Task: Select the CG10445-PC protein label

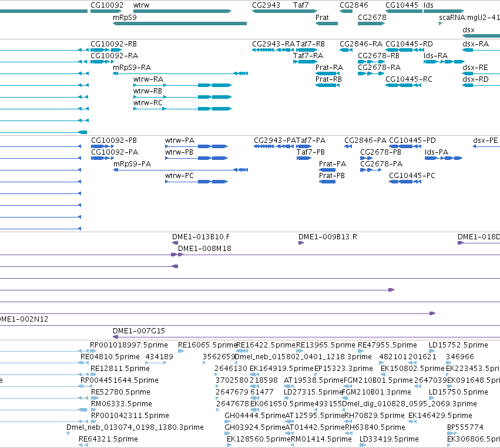Action: click(x=412, y=176)
